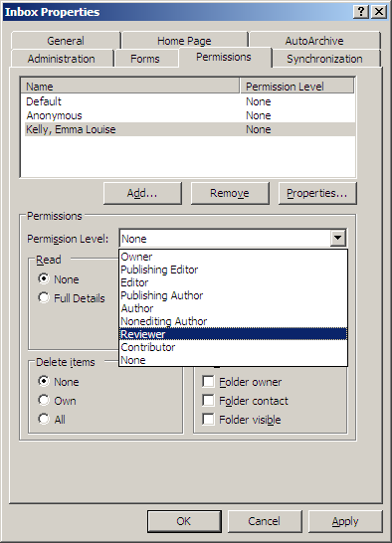Image resolution: width=392 pixels, height=543 pixels.
Task: Confirm with the OK button
Action: pyautogui.click(x=184, y=521)
